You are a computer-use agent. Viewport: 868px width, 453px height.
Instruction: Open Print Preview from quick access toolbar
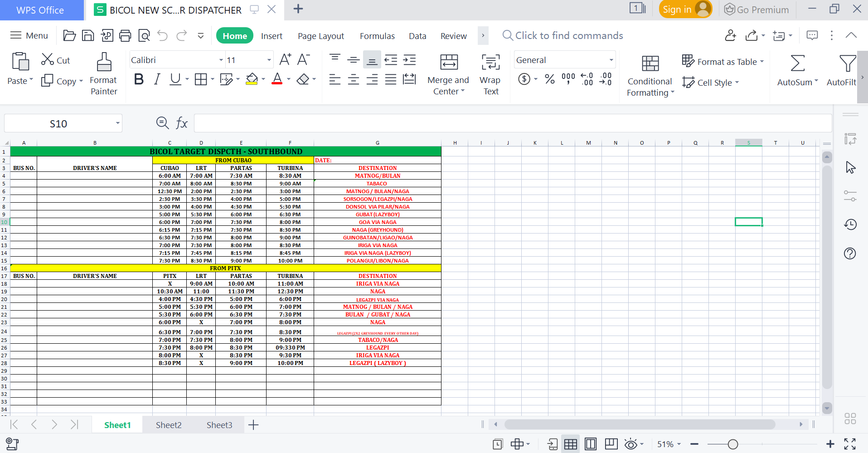[x=144, y=35]
